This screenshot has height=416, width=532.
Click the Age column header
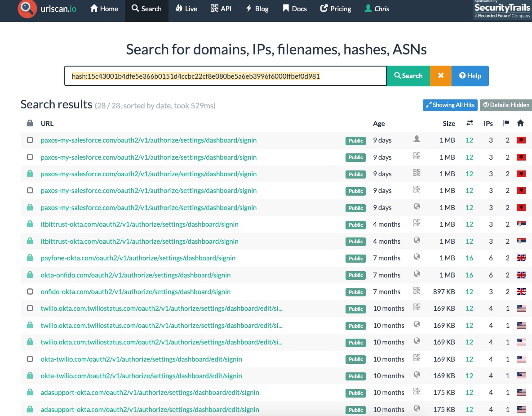coord(379,123)
